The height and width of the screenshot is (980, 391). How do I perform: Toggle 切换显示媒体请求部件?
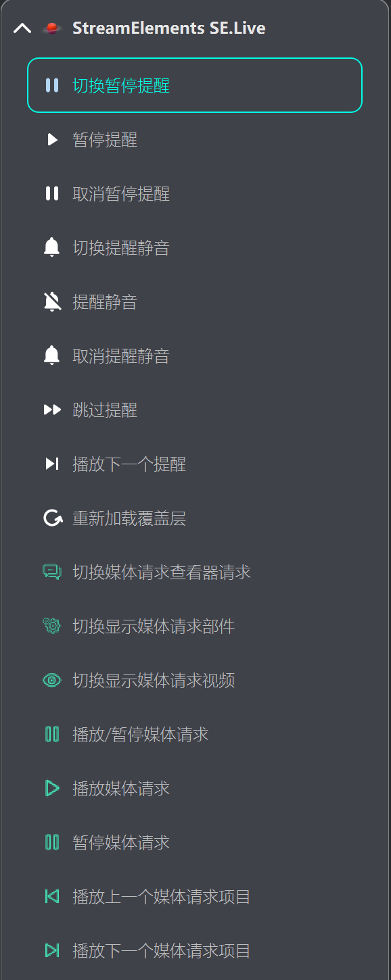click(153, 626)
